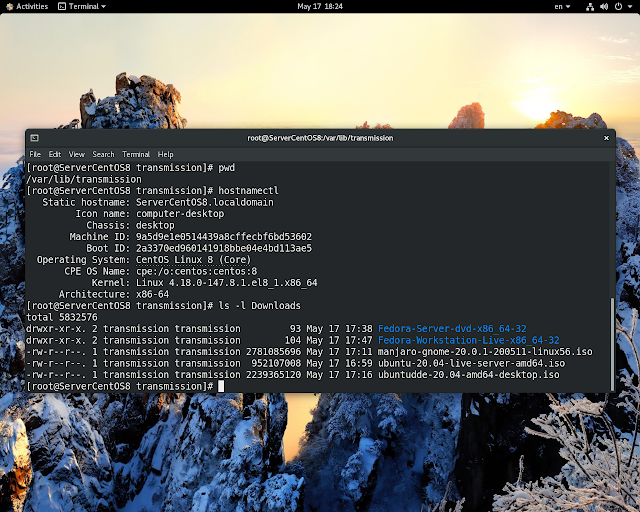Click the wired network status icon
Screen dimensions: 640x512
590,7
